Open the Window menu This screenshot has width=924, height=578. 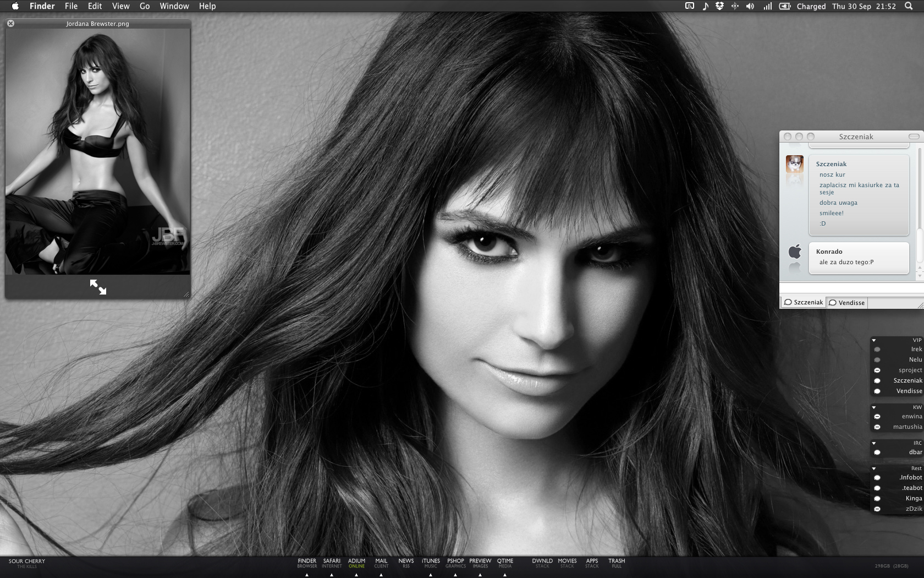point(174,6)
